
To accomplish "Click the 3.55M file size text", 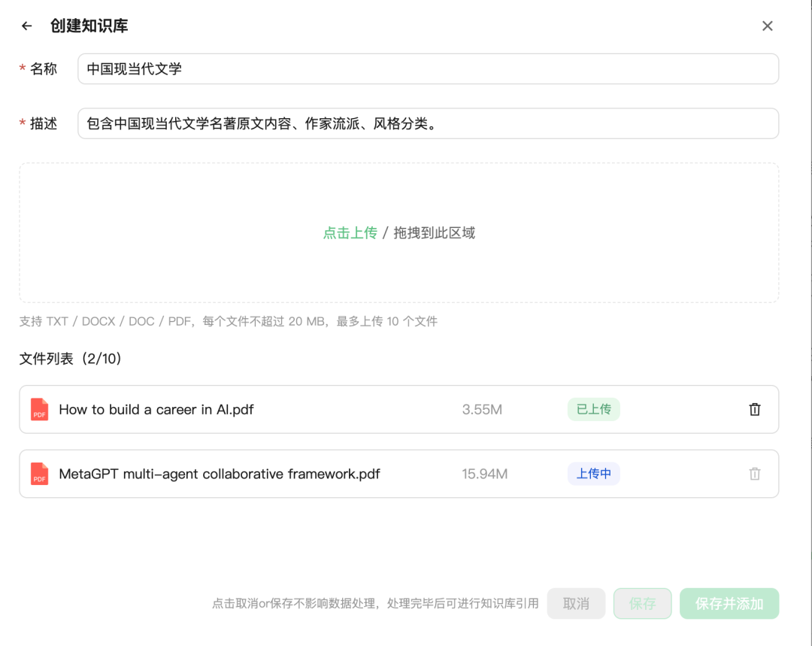I will click(x=482, y=410).
